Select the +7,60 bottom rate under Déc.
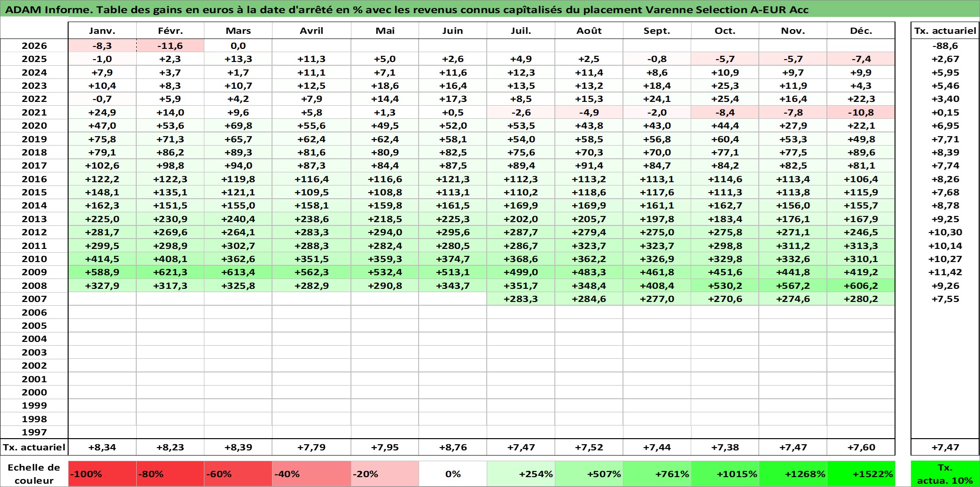Screen dimensions: 980x487 (861, 447)
